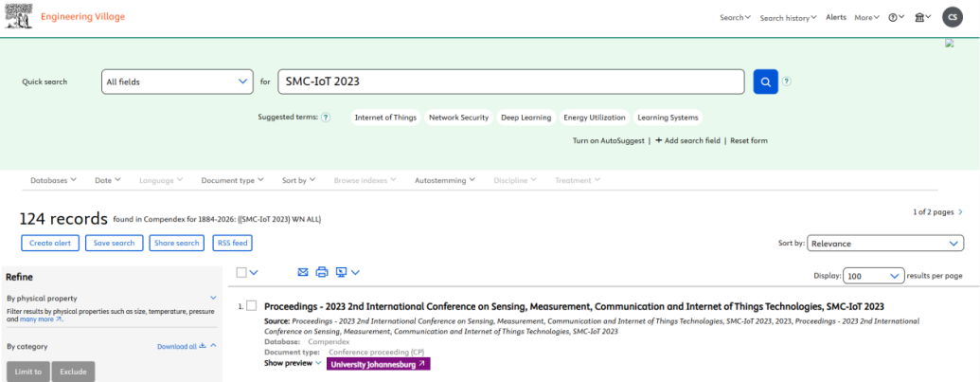Open help icon beside search button
The width and height of the screenshot is (980, 382).
(787, 82)
